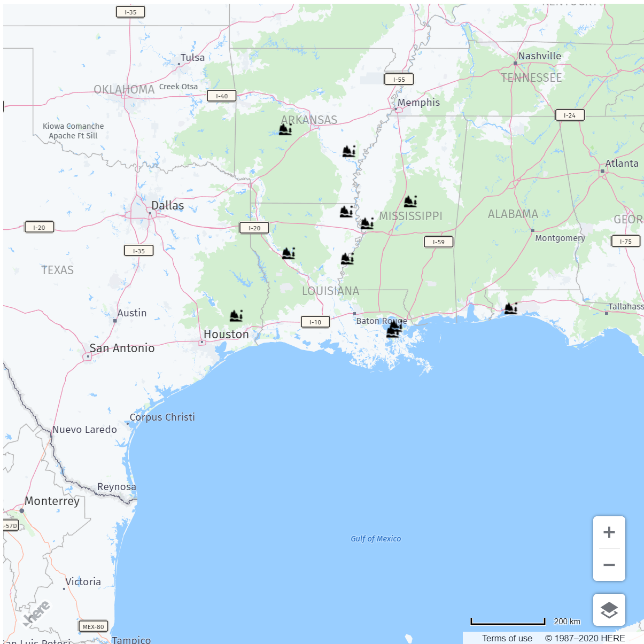
Task: Click the 200 km scale bar
Action: tap(508, 622)
